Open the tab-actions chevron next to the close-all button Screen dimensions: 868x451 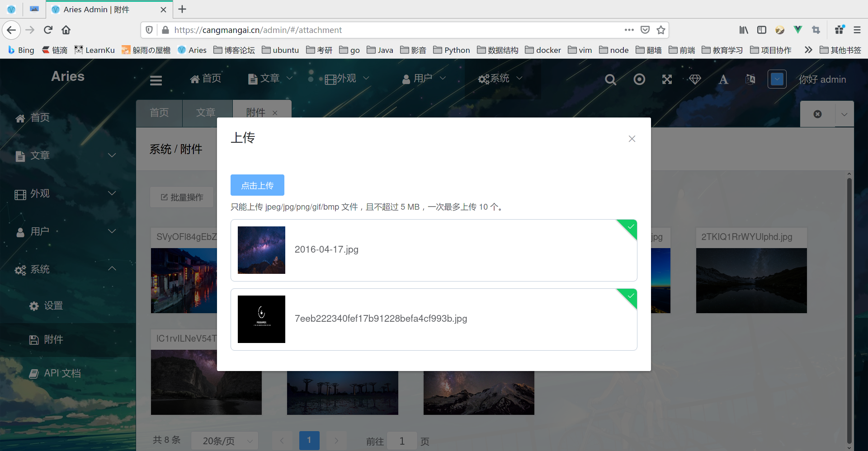[x=844, y=114]
